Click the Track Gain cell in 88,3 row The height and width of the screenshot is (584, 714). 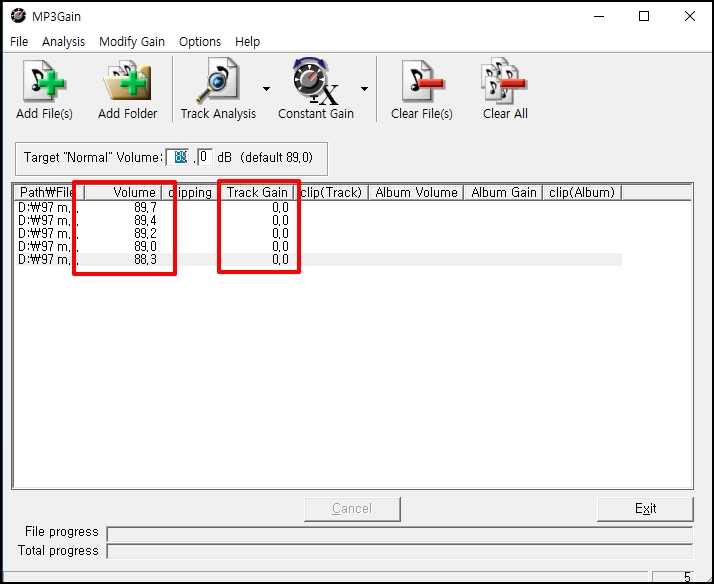256,259
